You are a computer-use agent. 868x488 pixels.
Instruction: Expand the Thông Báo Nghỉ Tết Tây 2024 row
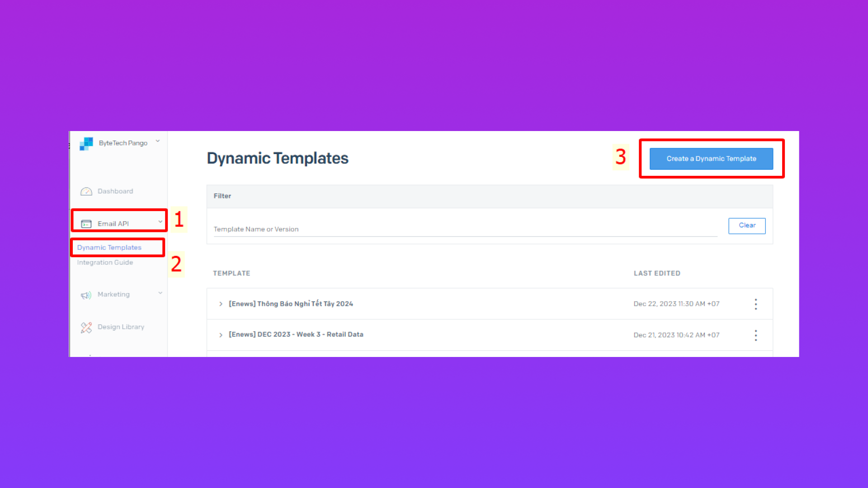(221, 304)
